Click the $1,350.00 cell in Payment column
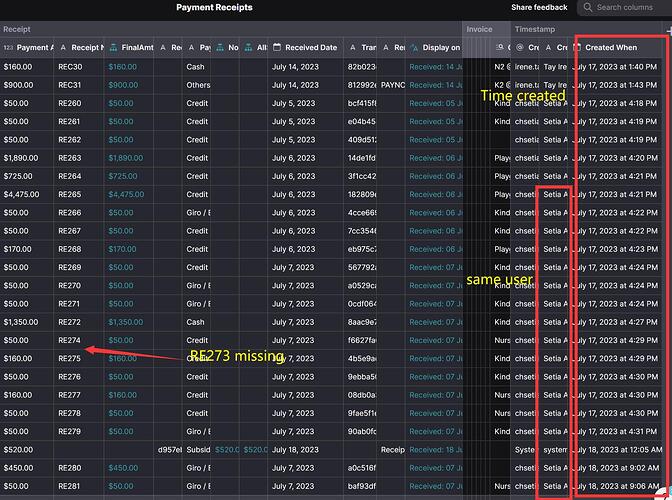The width and height of the screenshot is (672, 500). (x=27, y=322)
